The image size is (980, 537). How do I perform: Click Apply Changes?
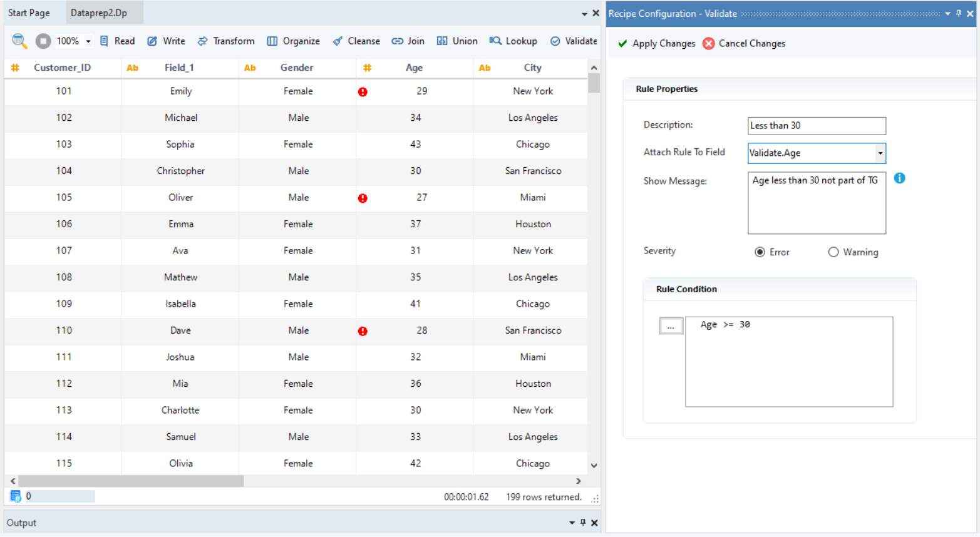656,44
